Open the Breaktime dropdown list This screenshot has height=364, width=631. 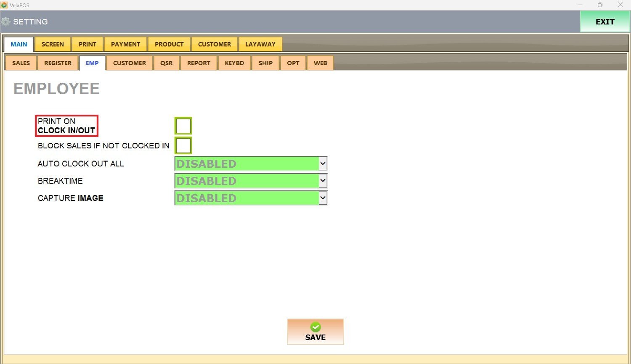pyautogui.click(x=323, y=181)
